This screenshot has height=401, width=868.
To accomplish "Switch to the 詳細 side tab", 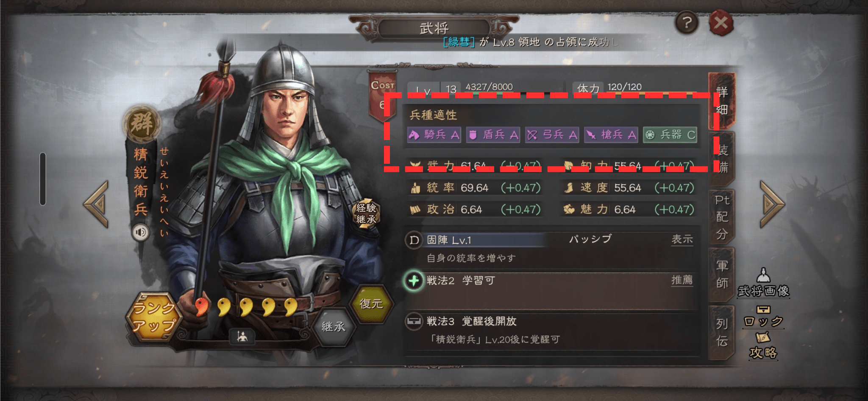I will click(x=722, y=101).
